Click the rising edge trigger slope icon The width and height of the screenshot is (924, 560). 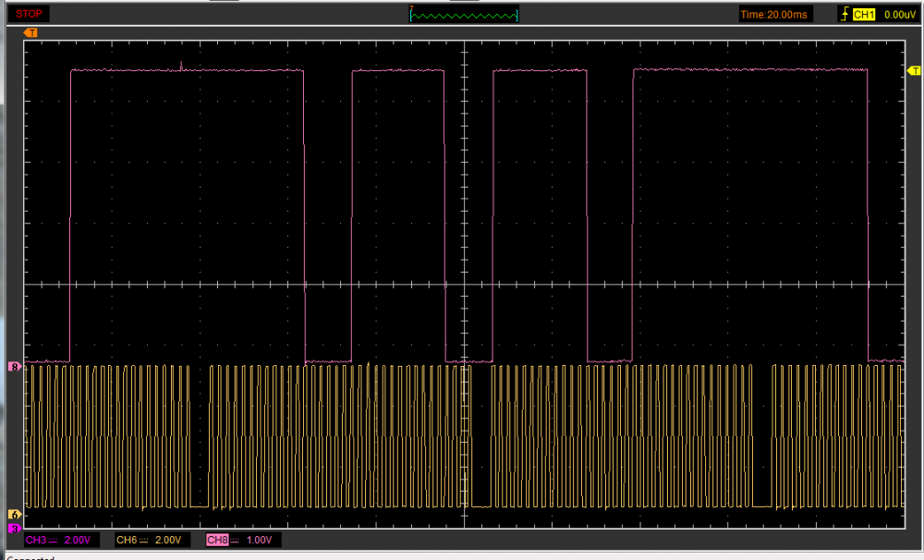[845, 14]
